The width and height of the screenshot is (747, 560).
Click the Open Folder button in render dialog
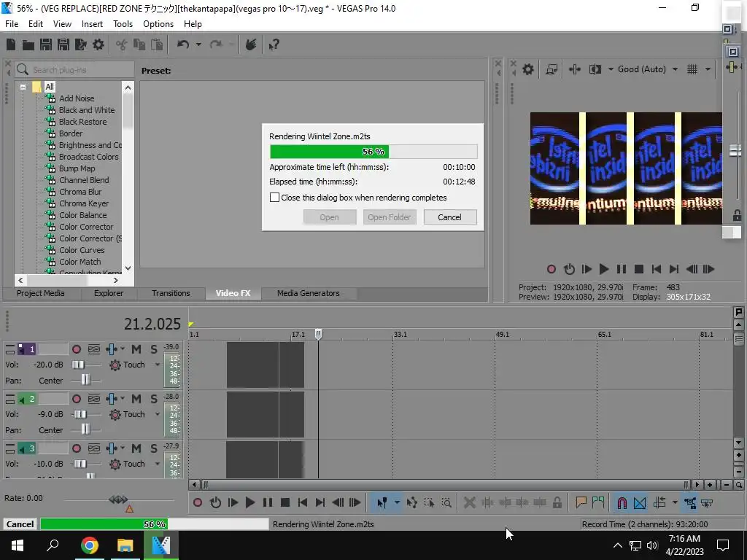pos(390,217)
